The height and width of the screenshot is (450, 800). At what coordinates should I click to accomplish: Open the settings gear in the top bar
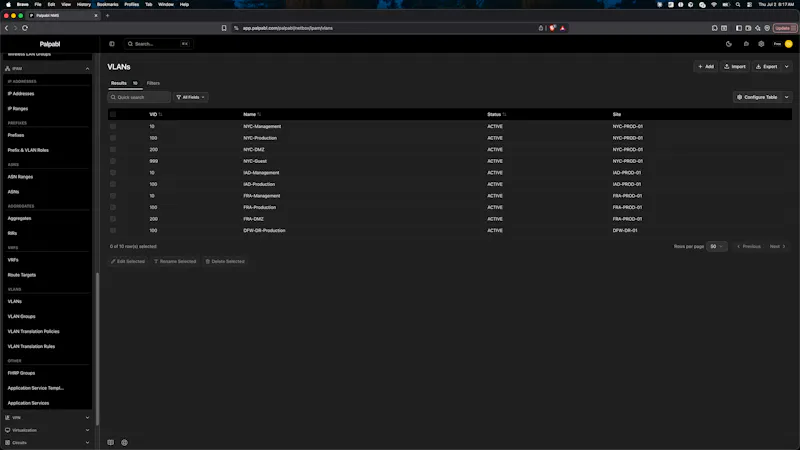[x=761, y=44]
